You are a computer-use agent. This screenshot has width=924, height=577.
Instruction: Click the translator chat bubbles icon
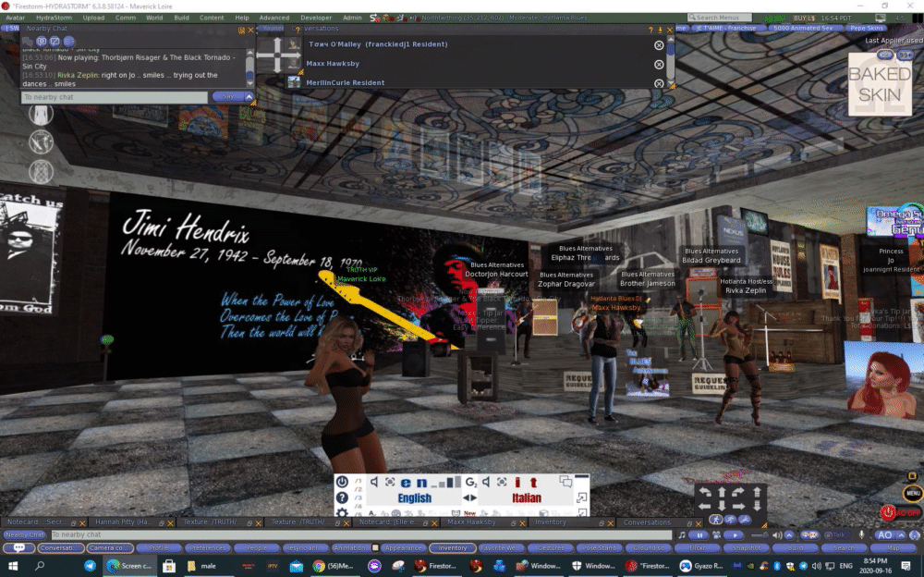coord(565,482)
